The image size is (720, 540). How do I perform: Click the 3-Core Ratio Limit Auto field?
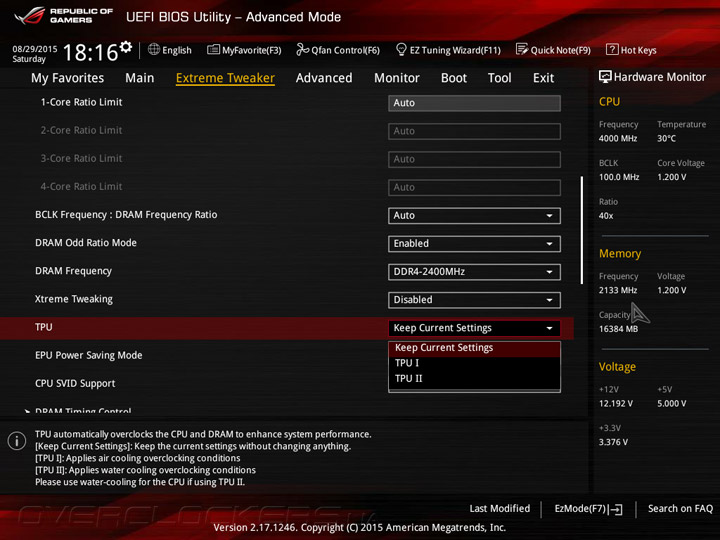pos(474,159)
